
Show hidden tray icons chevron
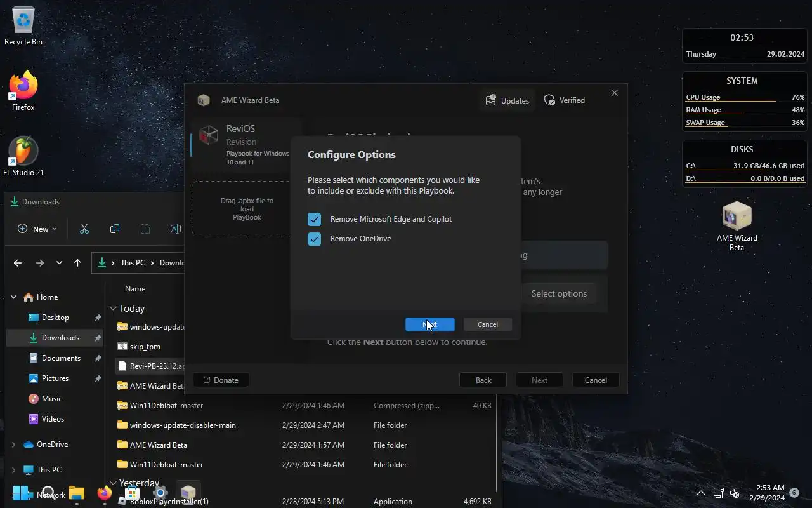tap(700, 493)
